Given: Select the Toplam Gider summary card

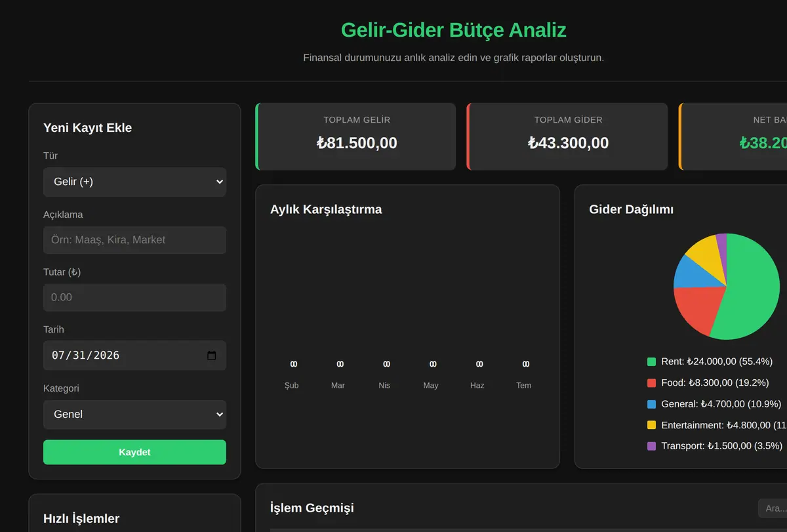Looking at the screenshot, I should (x=567, y=136).
